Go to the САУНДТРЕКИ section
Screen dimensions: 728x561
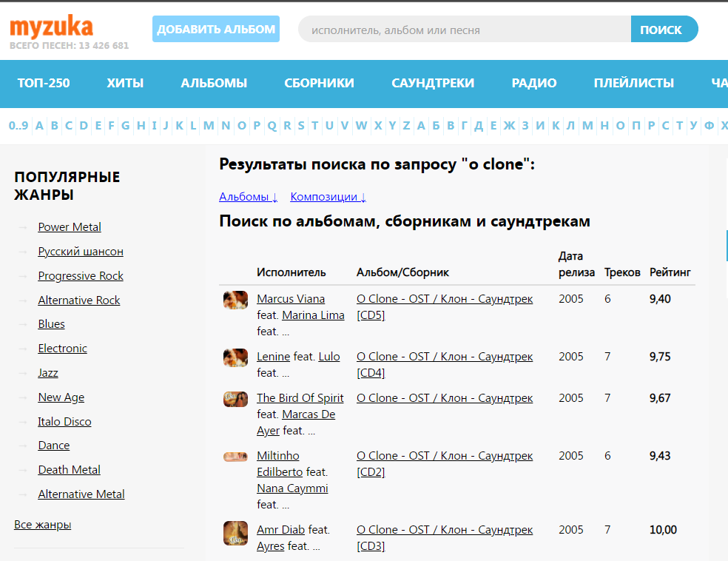point(433,83)
